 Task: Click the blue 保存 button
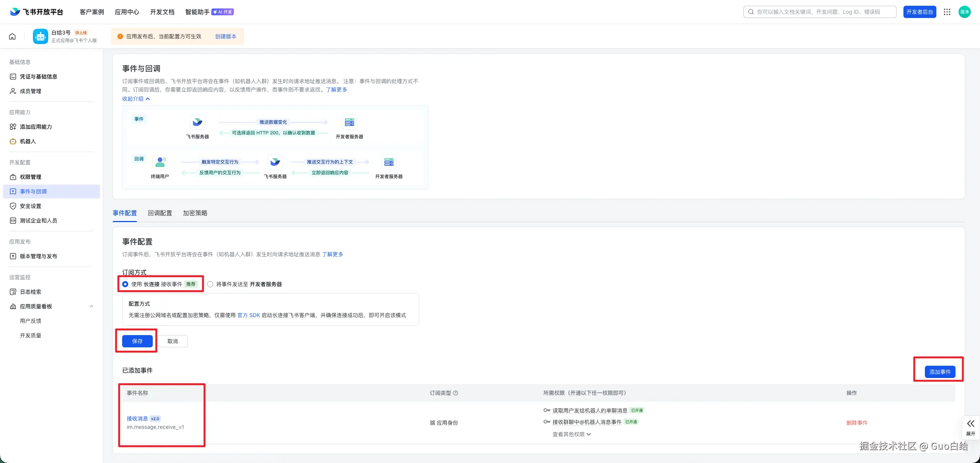137,341
